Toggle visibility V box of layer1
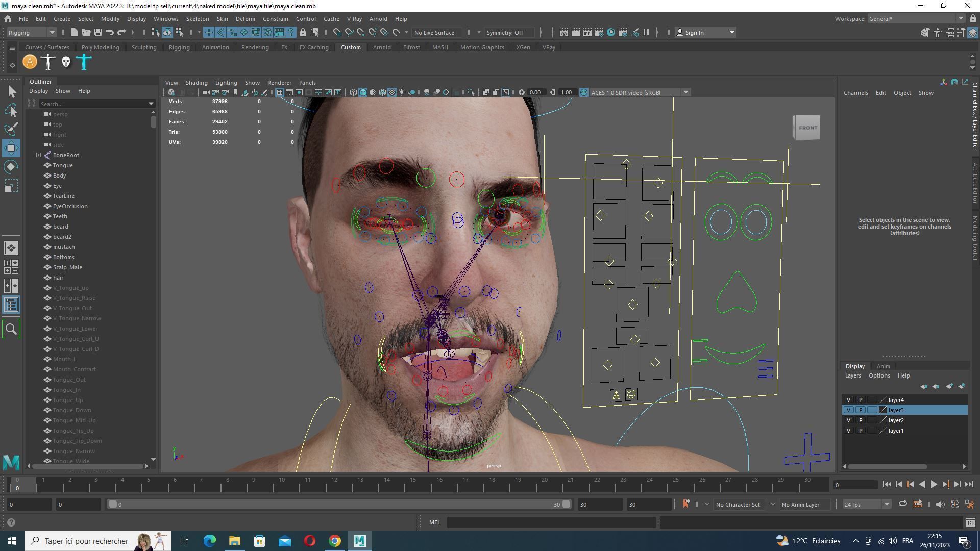The height and width of the screenshot is (551, 980). [x=848, y=431]
